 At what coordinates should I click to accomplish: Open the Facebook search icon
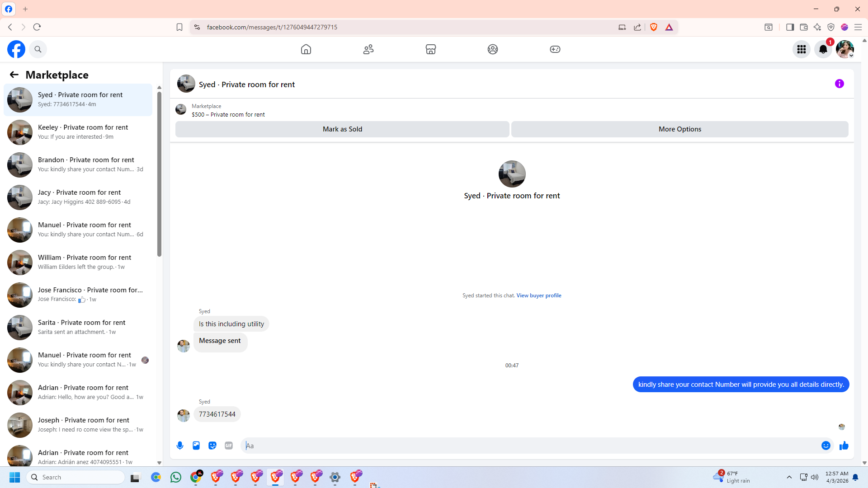38,49
